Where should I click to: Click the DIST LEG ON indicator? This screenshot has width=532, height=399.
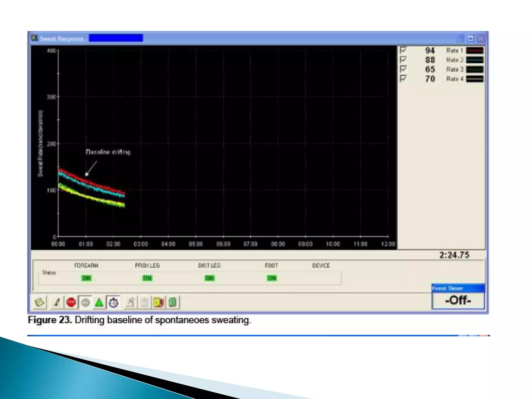point(209,278)
